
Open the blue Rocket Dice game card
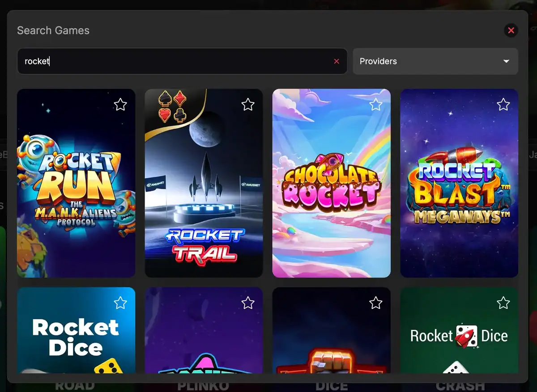76,330
